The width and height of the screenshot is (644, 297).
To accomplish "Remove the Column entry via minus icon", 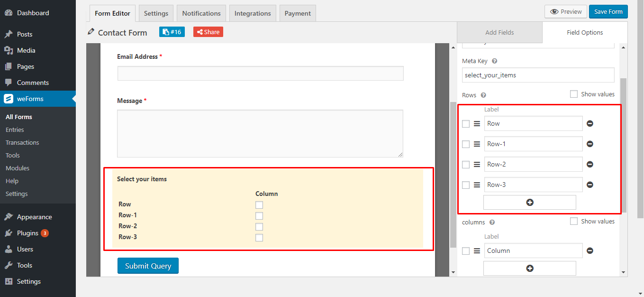I will tap(590, 250).
